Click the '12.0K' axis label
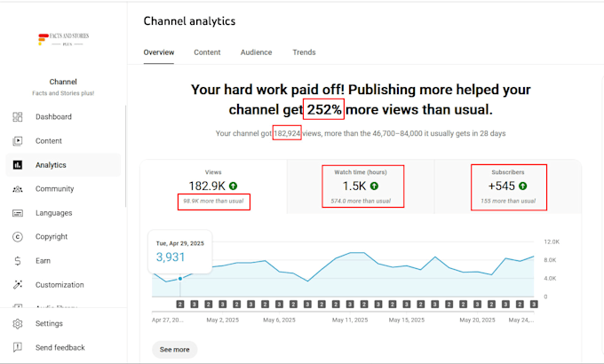 (x=552, y=241)
